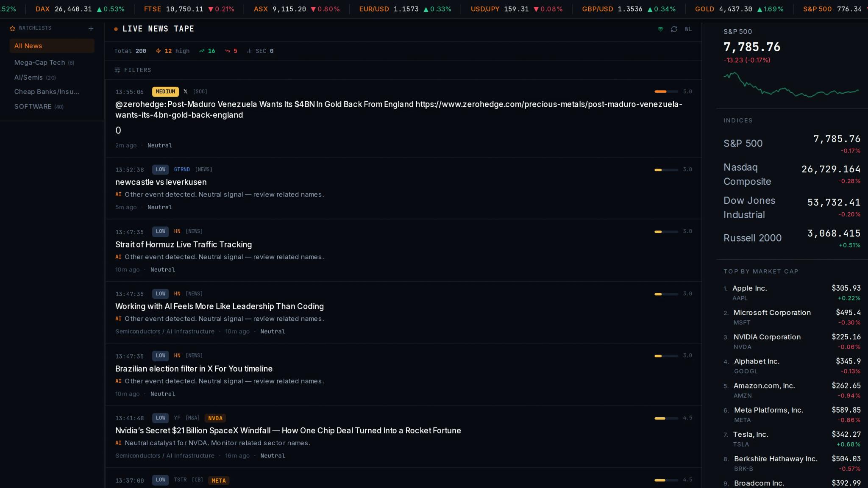Select the S&P 500 index row
The width and height of the screenshot is (868, 488).
(792, 144)
